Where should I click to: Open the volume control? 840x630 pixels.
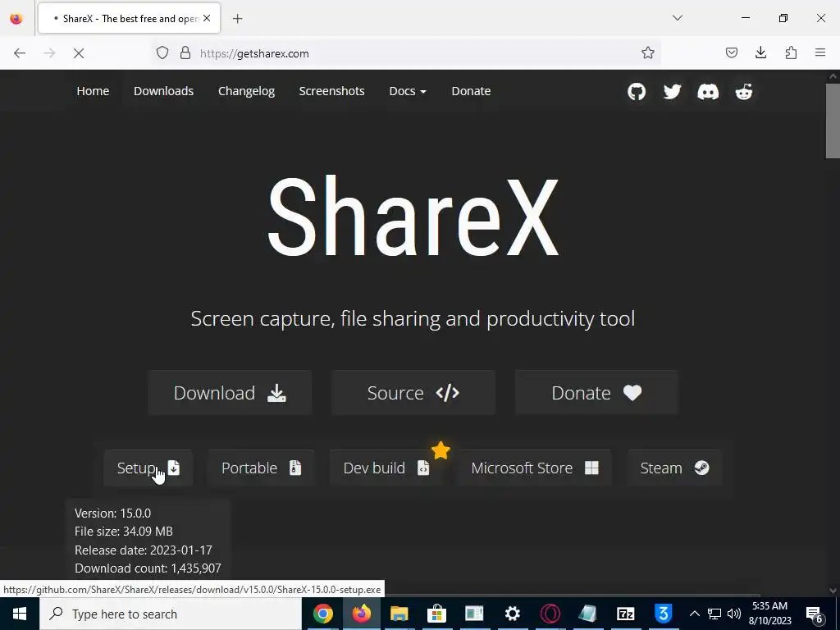(x=734, y=614)
